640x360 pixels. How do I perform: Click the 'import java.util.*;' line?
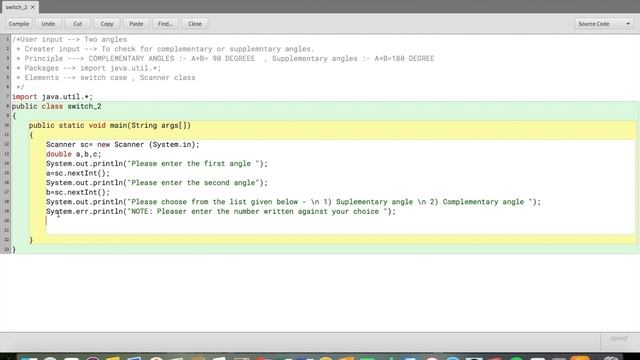click(52, 97)
